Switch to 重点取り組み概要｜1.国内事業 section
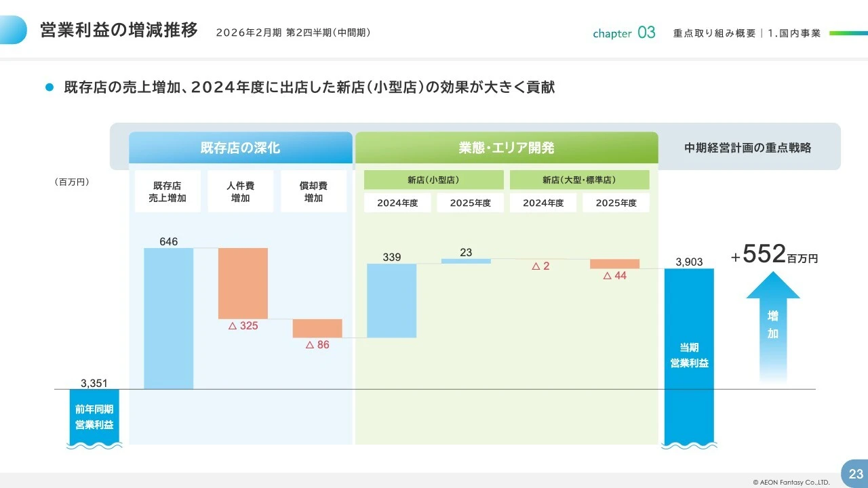 (x=746, y=32)
